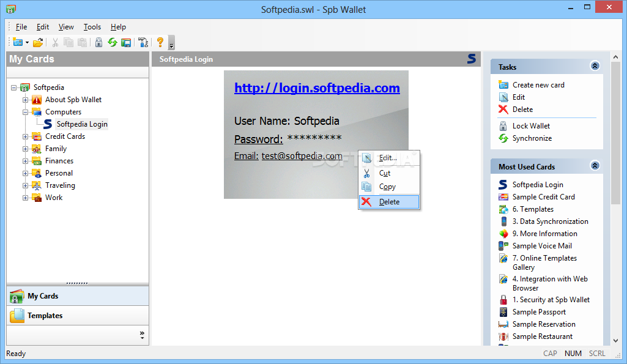Screen dimensions: 627x364
Task: Select Softpedia Login card in tree
Action: [82, 124]
